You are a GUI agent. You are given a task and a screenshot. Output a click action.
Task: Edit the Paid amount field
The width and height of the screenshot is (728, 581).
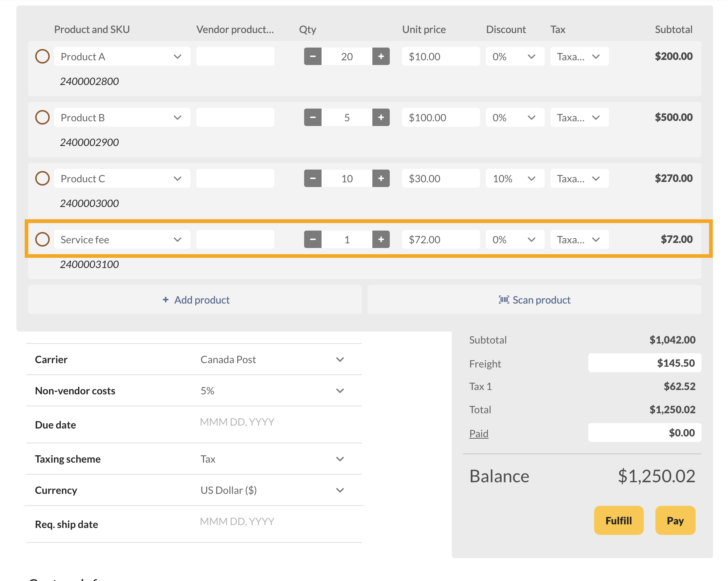coord(645,432)
